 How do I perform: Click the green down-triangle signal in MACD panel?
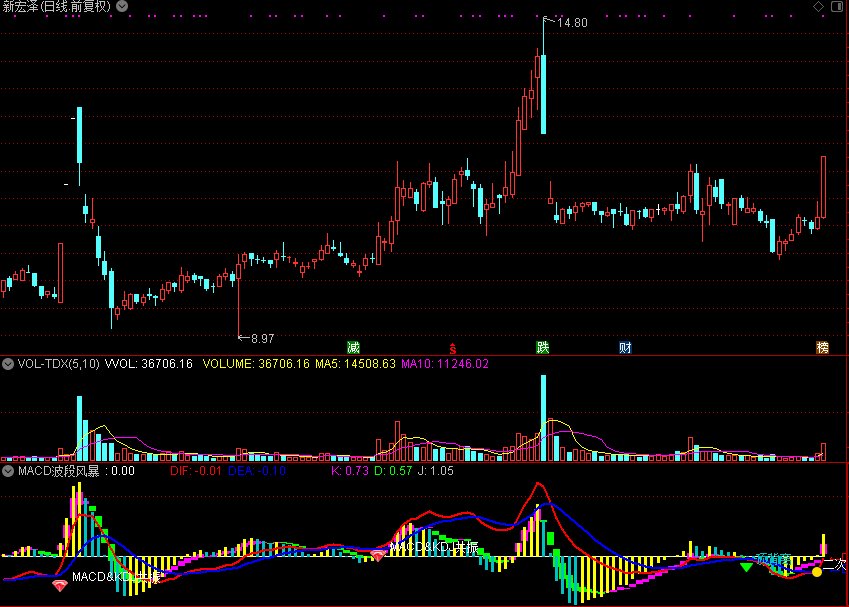[x=747, y=567]
